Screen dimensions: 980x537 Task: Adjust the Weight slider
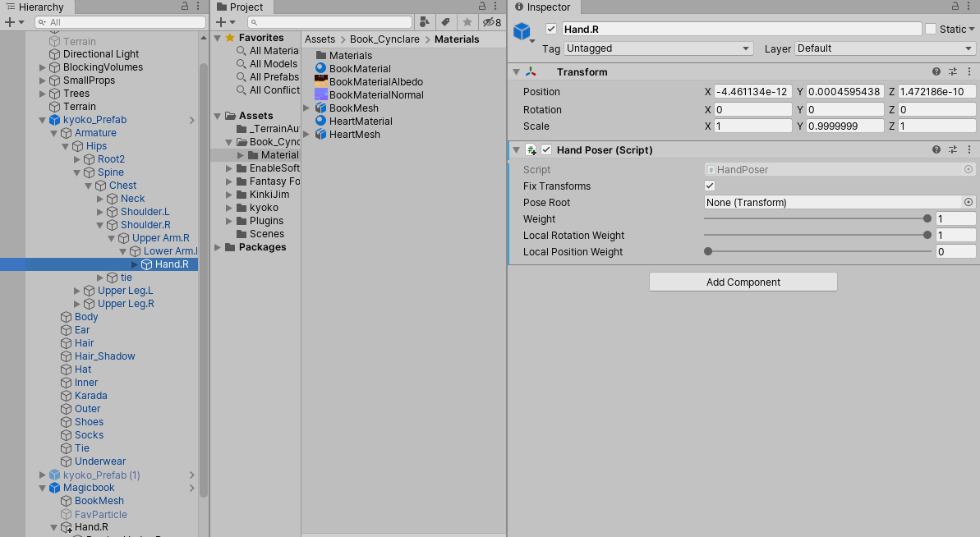point(817,218)
